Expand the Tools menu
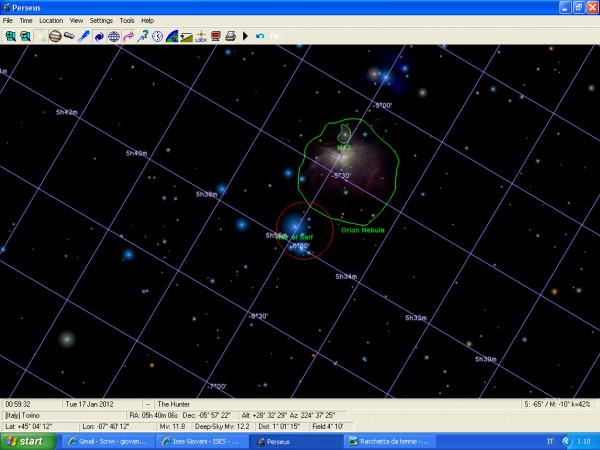 (x=127, y=20)
